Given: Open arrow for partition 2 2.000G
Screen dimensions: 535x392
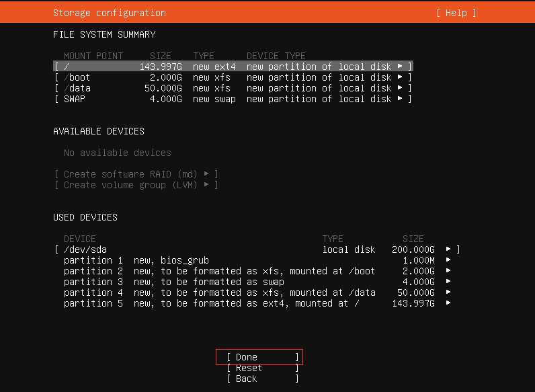Looking at the screenshot, I should (x=448, y=271).
